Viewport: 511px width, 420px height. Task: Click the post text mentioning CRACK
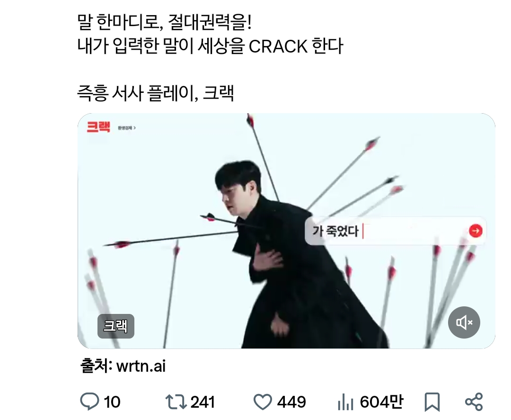pos(210,46)
